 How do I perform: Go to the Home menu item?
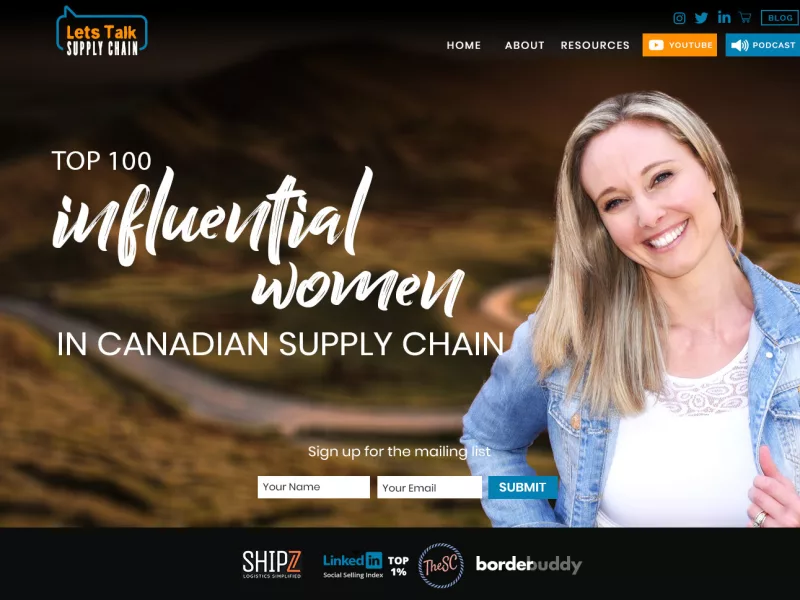click(x=463, y=45)
